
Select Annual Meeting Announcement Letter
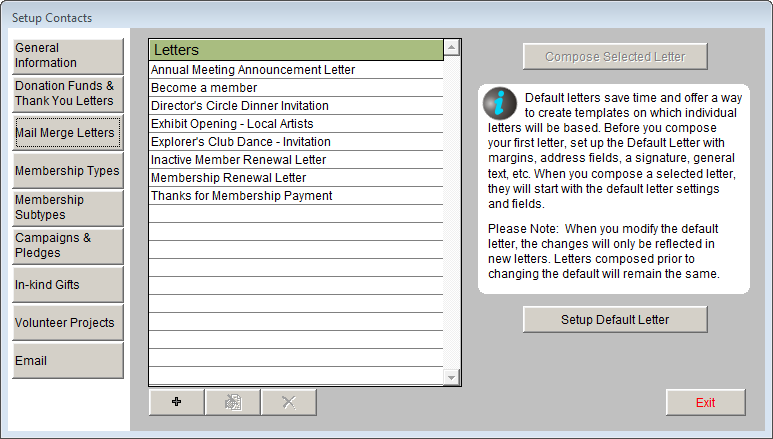pyautogui.click(x=296, y=70)
